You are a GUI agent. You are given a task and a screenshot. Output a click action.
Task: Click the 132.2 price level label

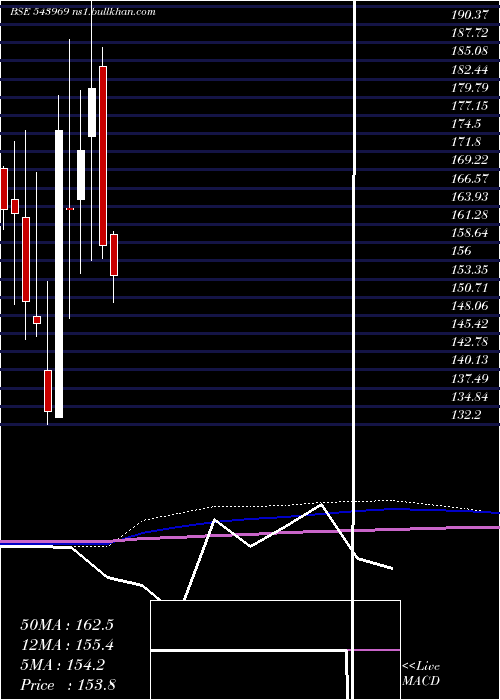[466, 415]
